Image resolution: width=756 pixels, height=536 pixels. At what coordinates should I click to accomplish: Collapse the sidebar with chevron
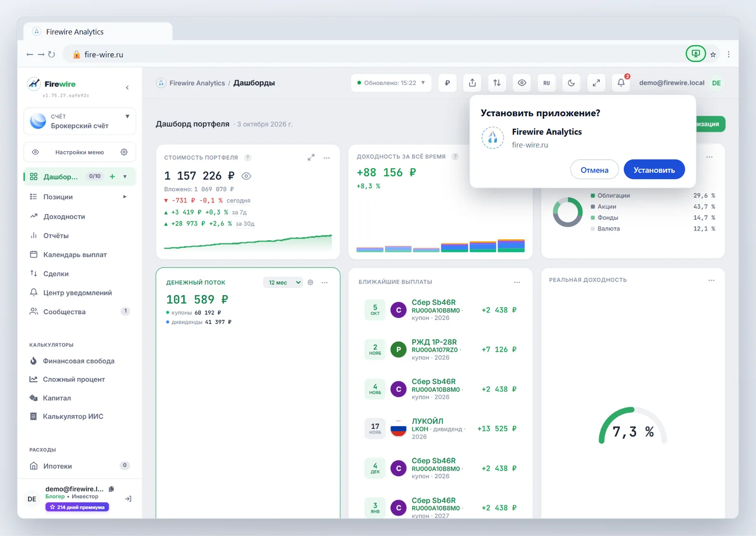coord(127,87)
